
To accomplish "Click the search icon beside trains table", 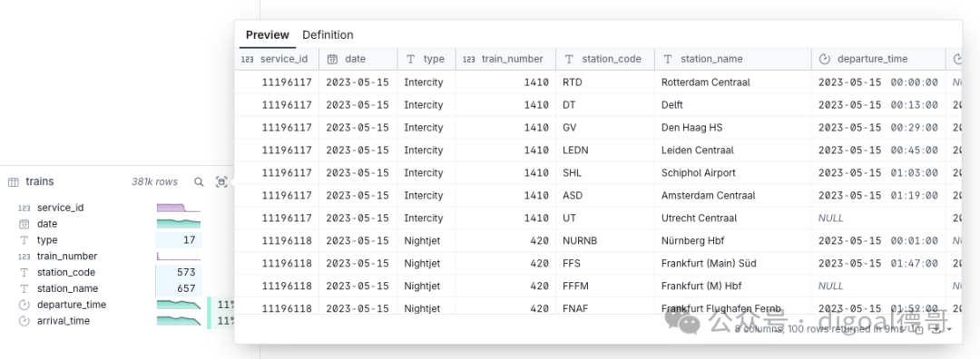I will pos(199,181).
